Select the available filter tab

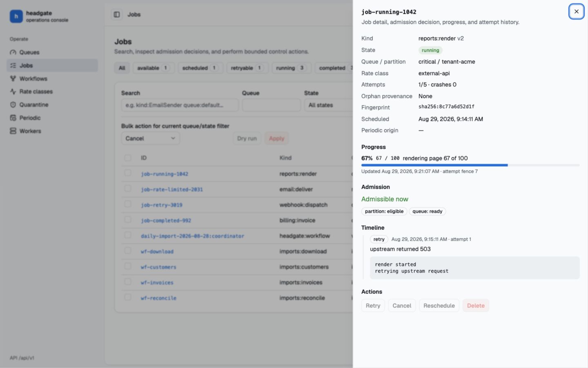(154, 68)
